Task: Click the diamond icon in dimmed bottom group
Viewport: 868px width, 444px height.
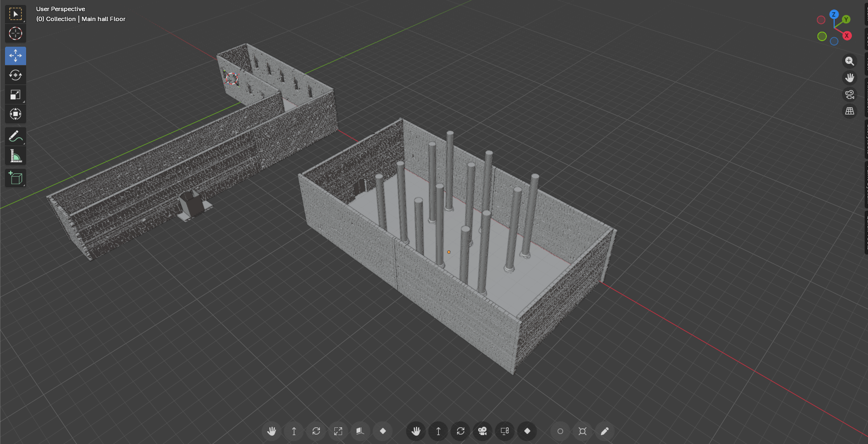Action: click(x=383, y=431)
